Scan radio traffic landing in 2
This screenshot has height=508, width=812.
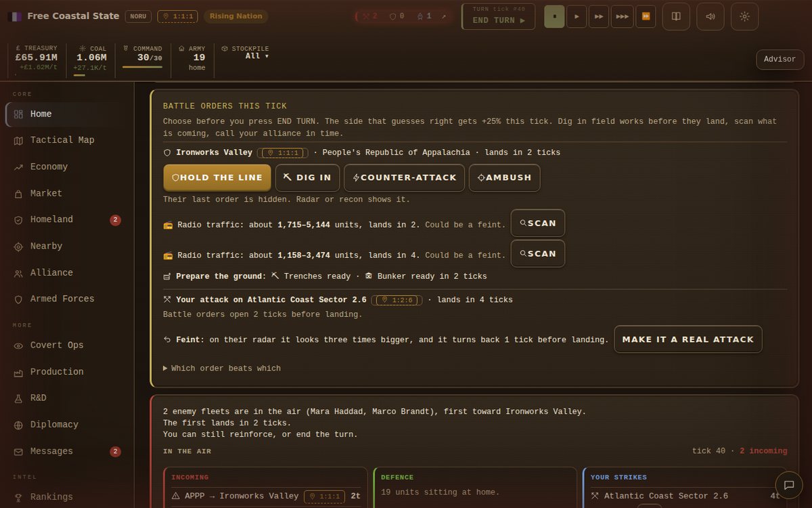[537, 223]
